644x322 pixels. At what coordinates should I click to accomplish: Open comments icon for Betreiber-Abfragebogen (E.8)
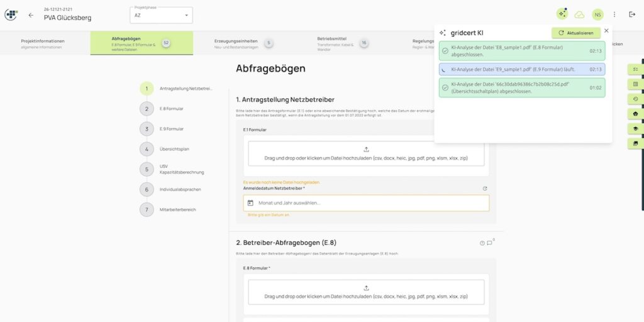point(489,243)
